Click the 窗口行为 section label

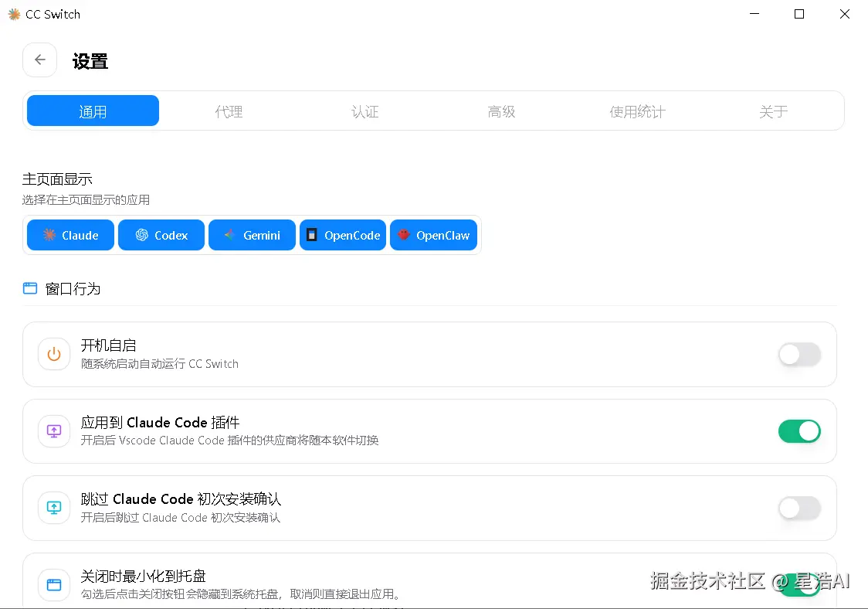point(73,289)
